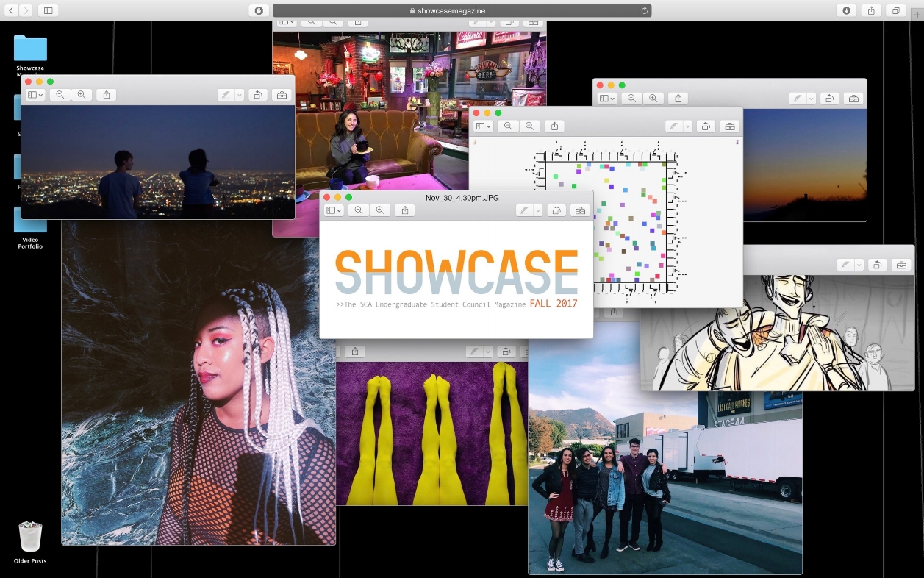Click the showcasemagazine address bar

click(462, 10)
